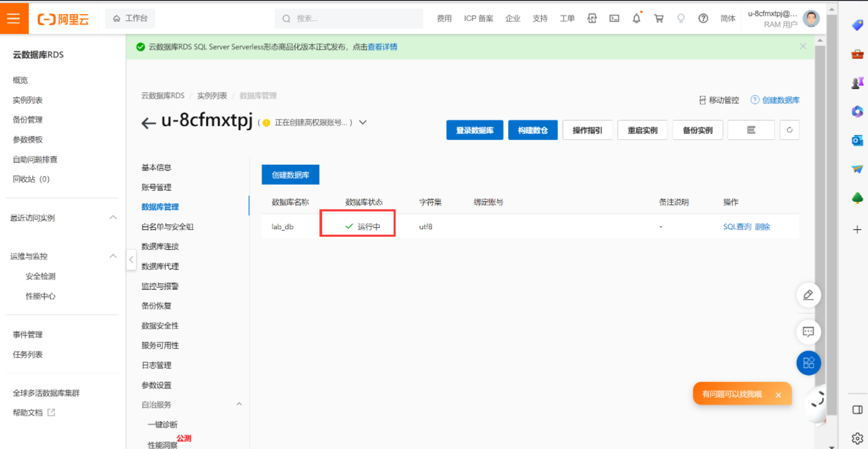868x449 pixels.
Task: Click the blue 创建数据库 button
Action: (290, 175)
